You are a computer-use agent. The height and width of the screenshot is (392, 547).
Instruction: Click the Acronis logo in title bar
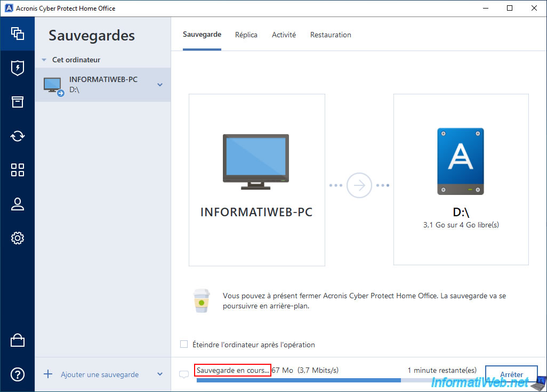pyautogui.click(x=9, y=8)
